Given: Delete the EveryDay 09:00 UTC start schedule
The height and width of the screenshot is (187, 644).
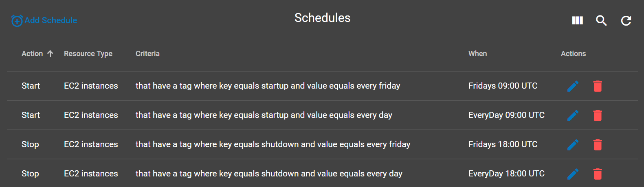Looking at the screenshot, I should point(598,115).
